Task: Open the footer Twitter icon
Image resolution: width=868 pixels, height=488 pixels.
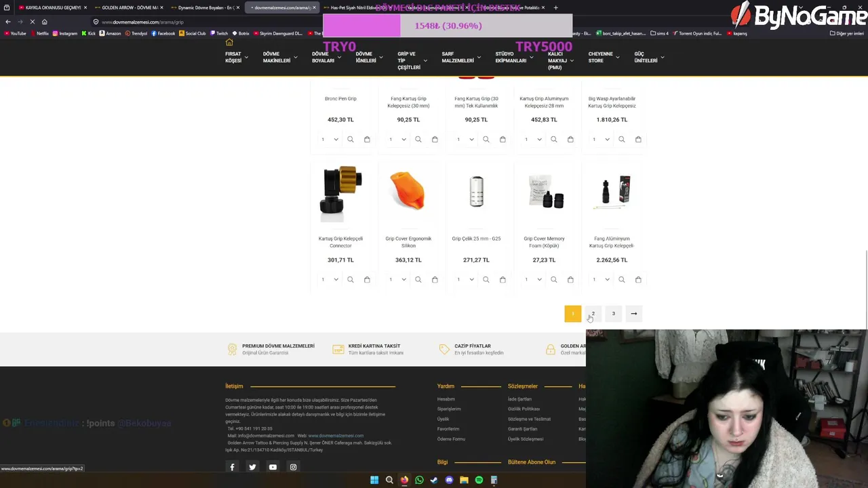Action: point(252,467)
